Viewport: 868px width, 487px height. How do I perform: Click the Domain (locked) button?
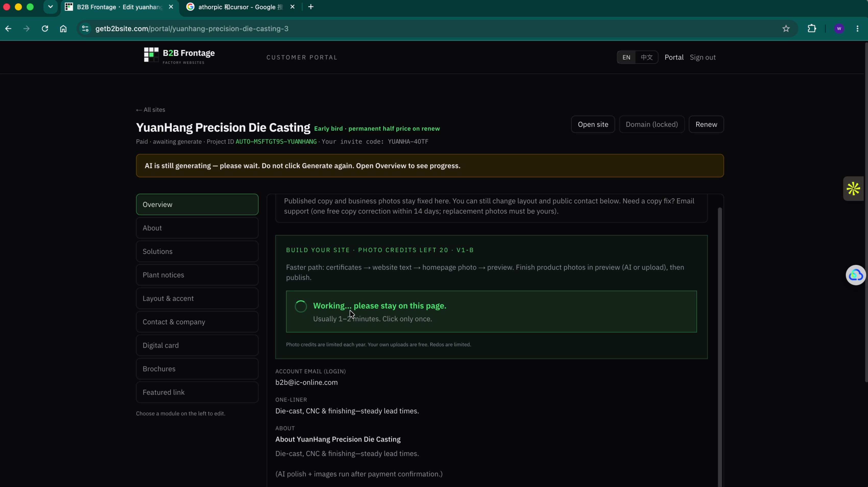(652, 124)
